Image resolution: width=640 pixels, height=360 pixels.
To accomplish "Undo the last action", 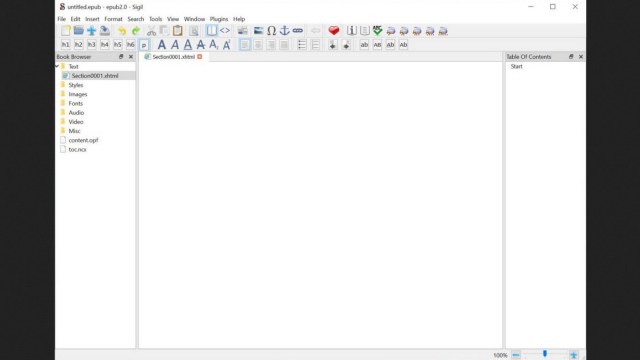I will point(122,31).
